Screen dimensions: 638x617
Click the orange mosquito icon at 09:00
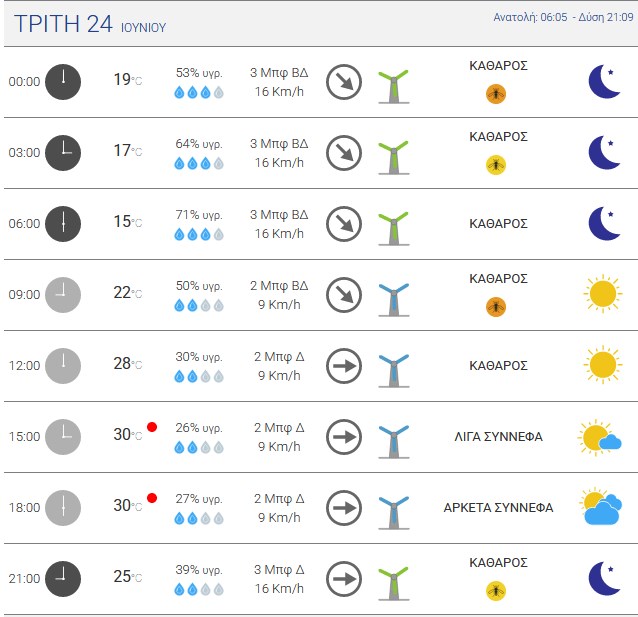(x=496, y=307)
